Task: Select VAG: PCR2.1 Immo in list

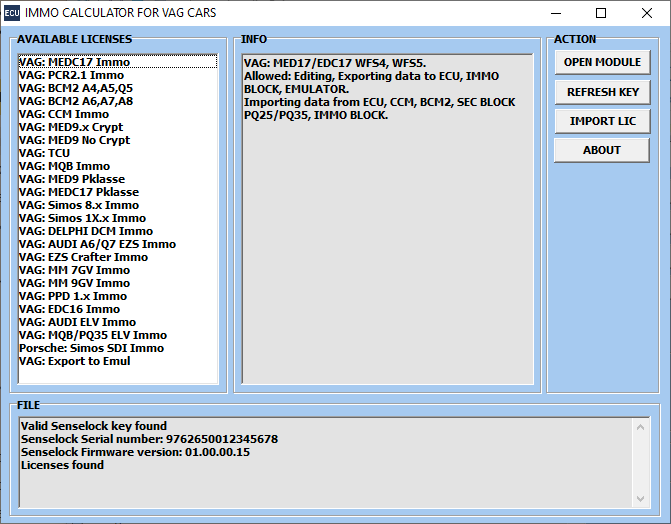Action: pyautogui.click(x=71, y=75)
